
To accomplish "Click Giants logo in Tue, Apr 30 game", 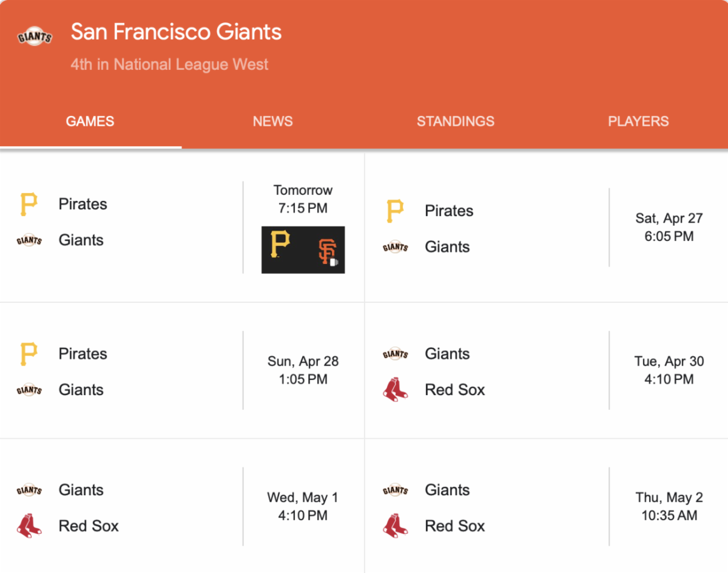I will coord(395,354).
